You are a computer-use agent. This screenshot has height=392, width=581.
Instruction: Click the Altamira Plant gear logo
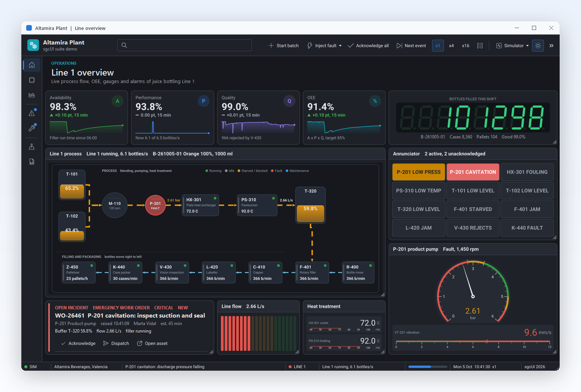point(33,45)
